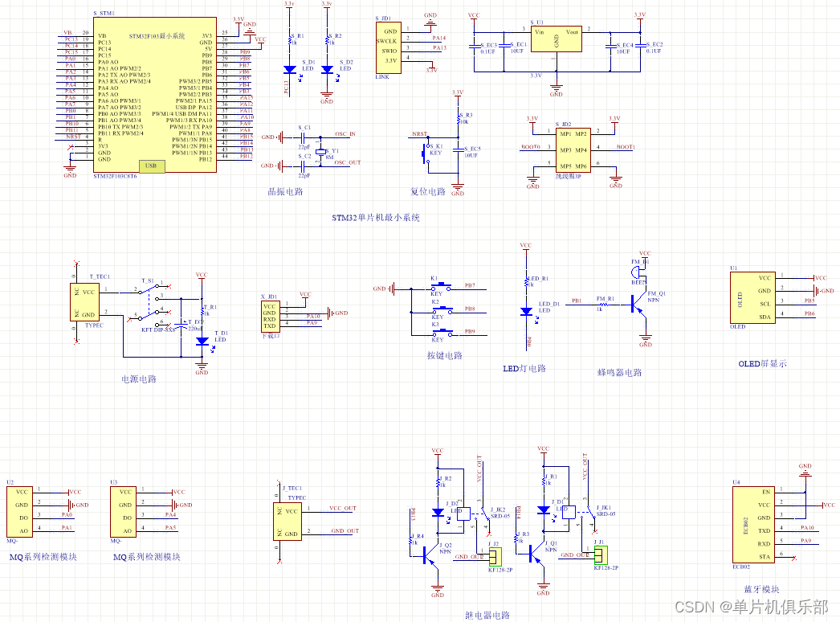Viewport: 840px width, 622px height.
Task: Select the J_TEC1 TYPEC connector block
Action: pos(287,522)
